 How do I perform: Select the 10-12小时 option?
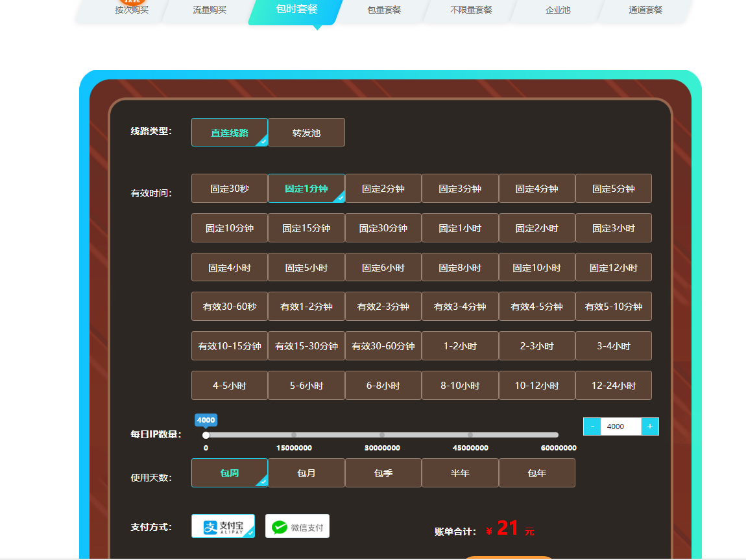pos(537,386)
